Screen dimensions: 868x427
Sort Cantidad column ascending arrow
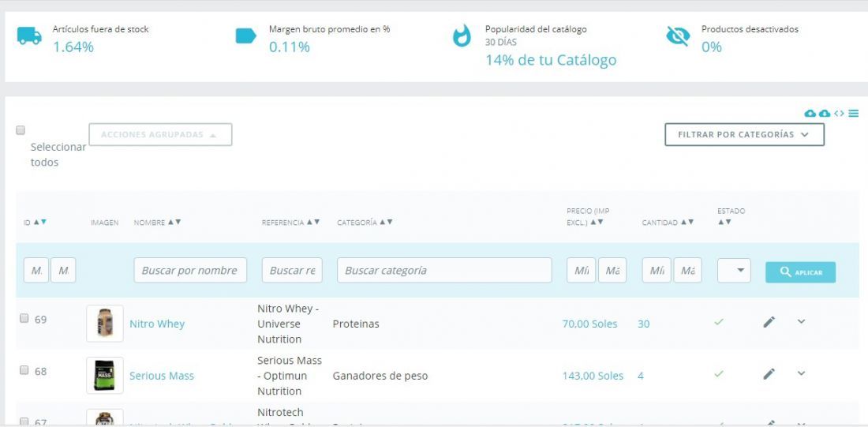[683, 222]
